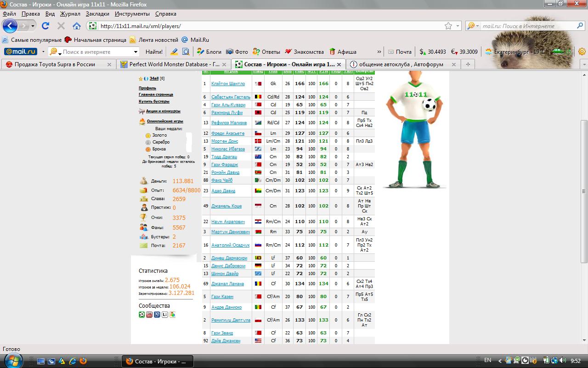Go to the browser home page icon

coord(77,26)
